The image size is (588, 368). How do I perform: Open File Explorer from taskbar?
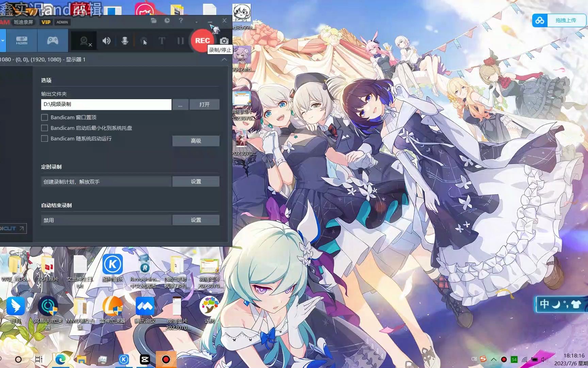pyautogui.click(x=81, y=359)
